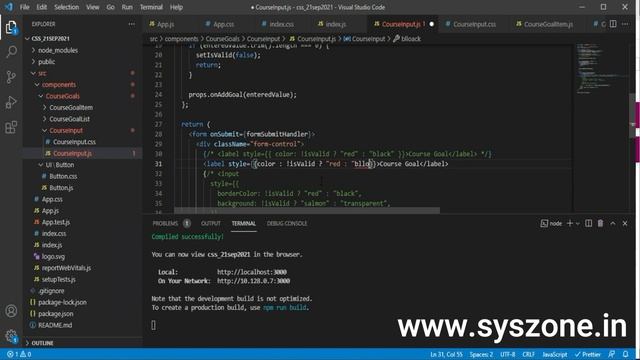Viewport: 640px width, 360px height.
Task: Open notifications bell in status bar
Action: coord(626,354)
